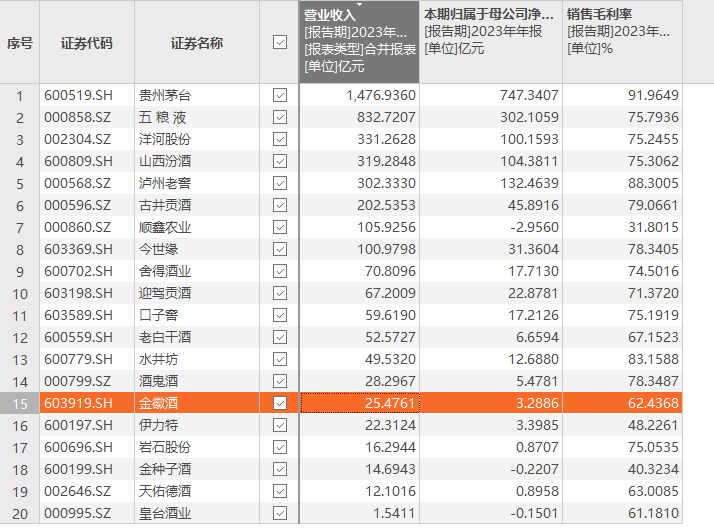Toggle checkbox in 山西汾酒 row
The width and height of the screenshot is (714, 531).
click(x=280, y=161)
